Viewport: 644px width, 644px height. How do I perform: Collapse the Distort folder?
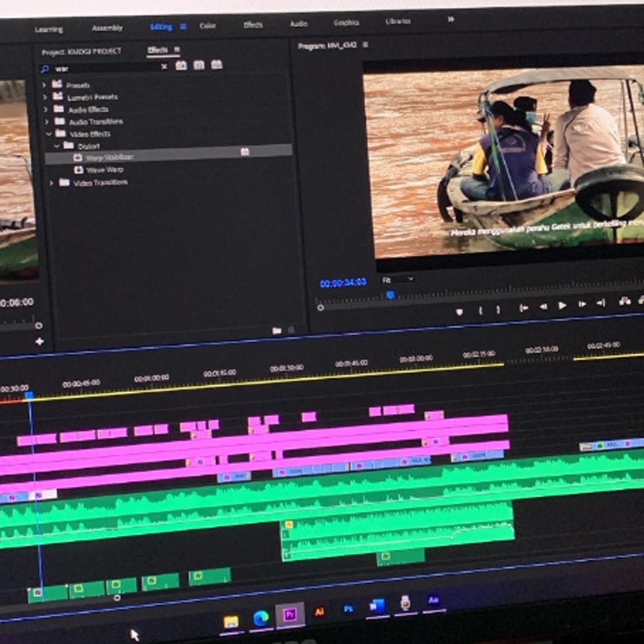click(x=57, y=146)
